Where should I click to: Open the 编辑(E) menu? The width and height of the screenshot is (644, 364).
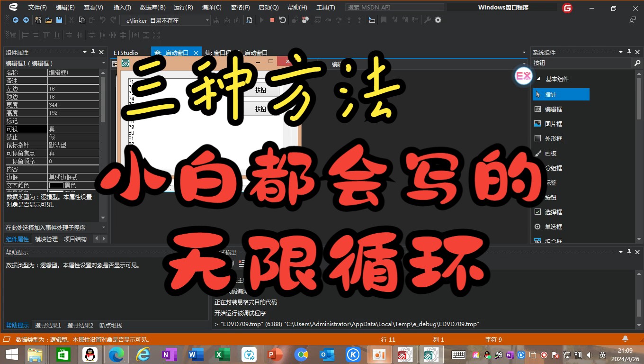[65, 8]
